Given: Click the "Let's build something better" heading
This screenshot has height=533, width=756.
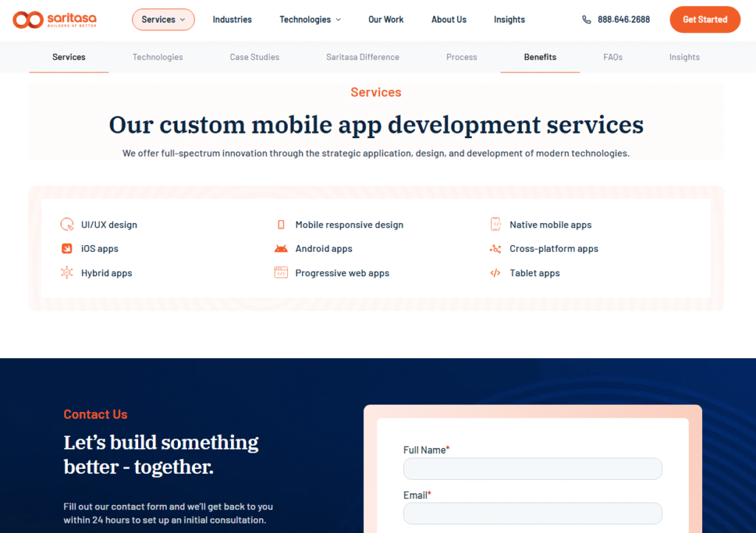Looking at the screenshot, I should [x=161, y=455].
